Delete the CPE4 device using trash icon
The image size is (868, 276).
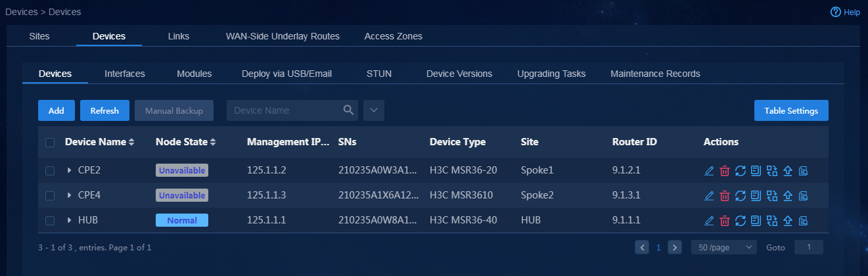pos(725,196)
